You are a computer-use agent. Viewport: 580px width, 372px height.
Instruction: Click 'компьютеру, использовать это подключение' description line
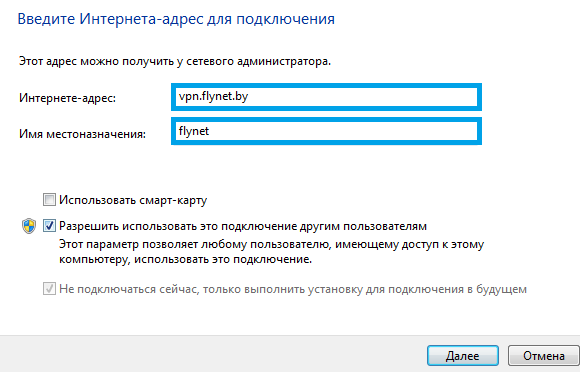tap(185, 259)
